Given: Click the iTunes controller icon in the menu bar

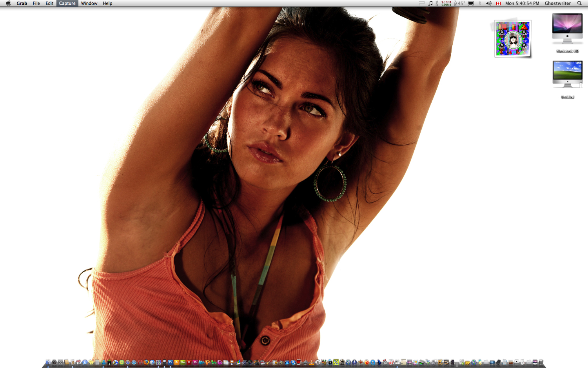Looking at the screenshot, I should (x=430, y=3).
